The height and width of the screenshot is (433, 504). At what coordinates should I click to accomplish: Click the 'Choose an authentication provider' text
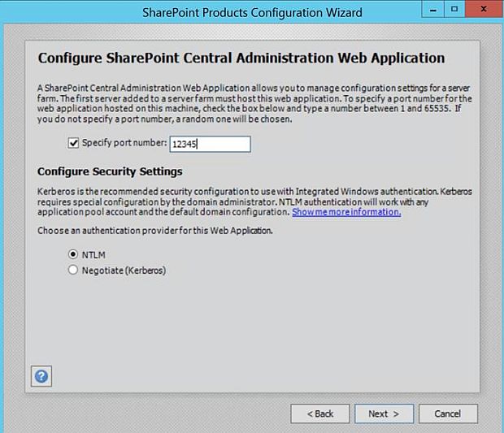(155, 231)
